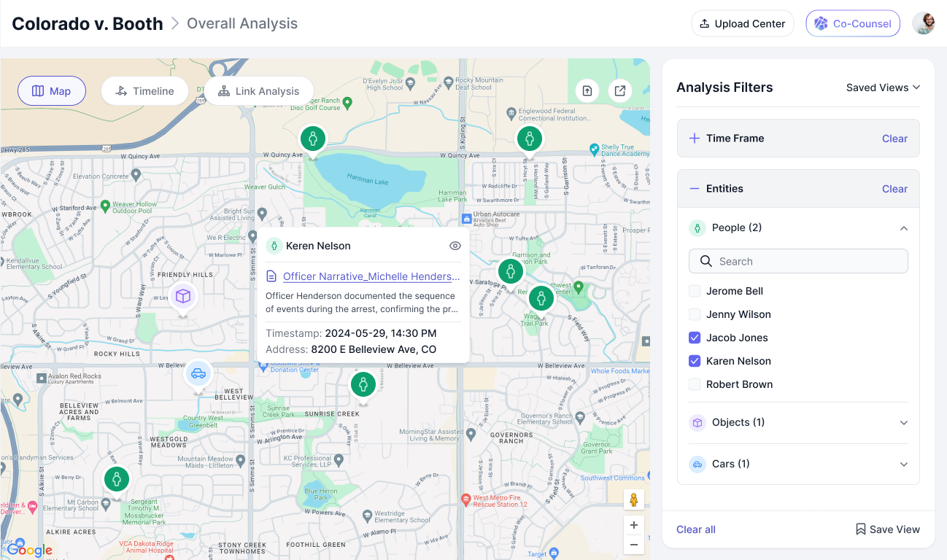
Task: Switch to the Timeline tab
Action: coord(144,91)
